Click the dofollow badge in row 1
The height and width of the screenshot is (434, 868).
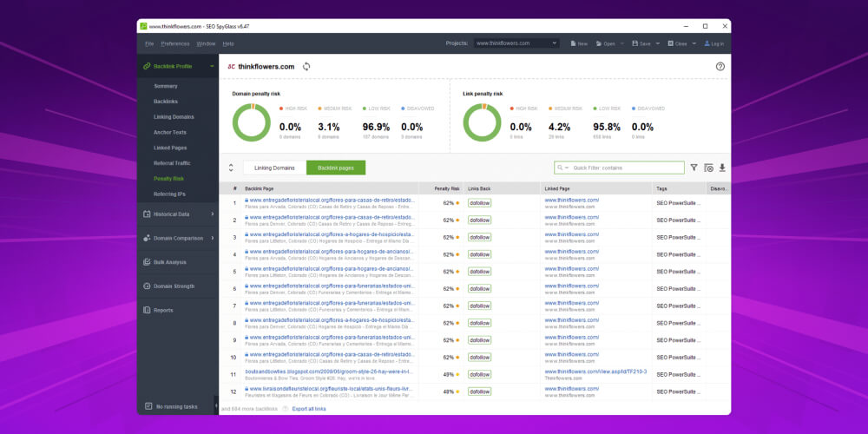479,203
